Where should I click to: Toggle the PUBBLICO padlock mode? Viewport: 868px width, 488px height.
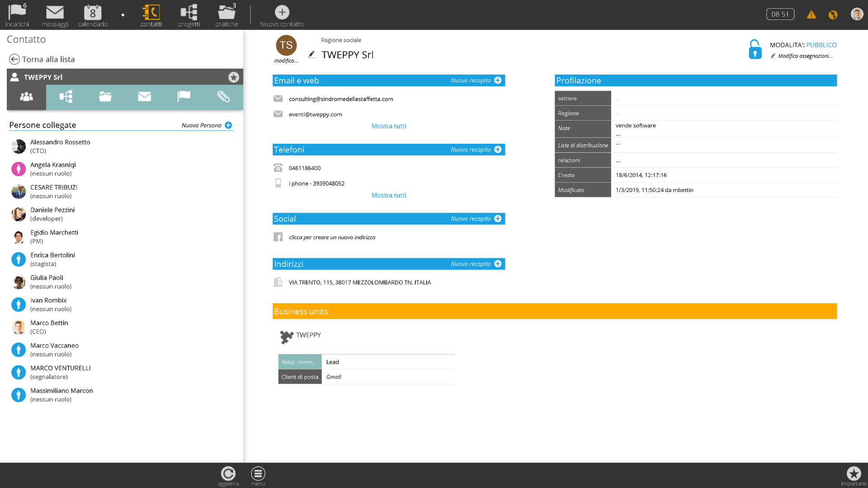[x=755, y=49]
